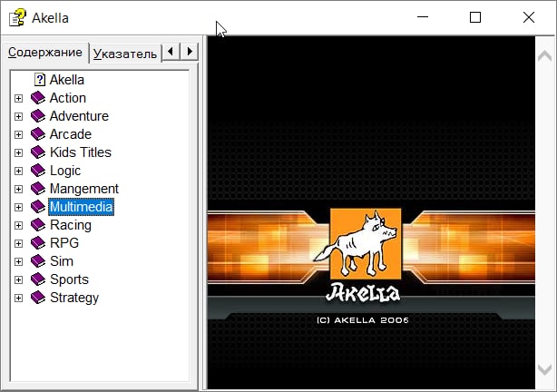Viewport: 557px width, 392px height.
Task: Switch to the Указатель tab
Action: pos(125,54)
